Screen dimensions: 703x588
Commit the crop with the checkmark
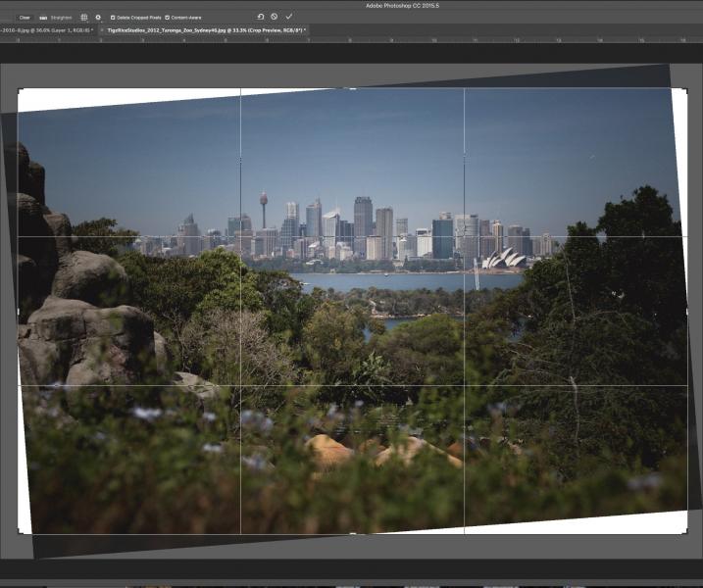coord(289,17)
